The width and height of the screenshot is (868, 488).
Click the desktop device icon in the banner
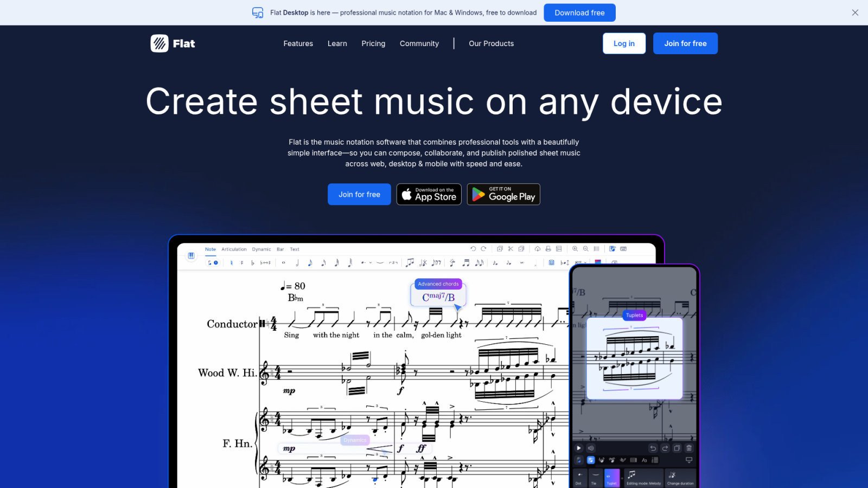point(258,12)
